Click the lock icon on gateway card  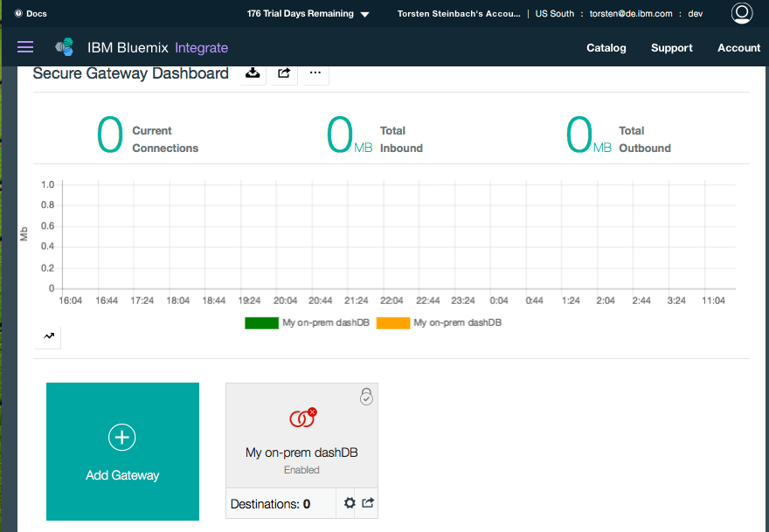tap(366, 397)
